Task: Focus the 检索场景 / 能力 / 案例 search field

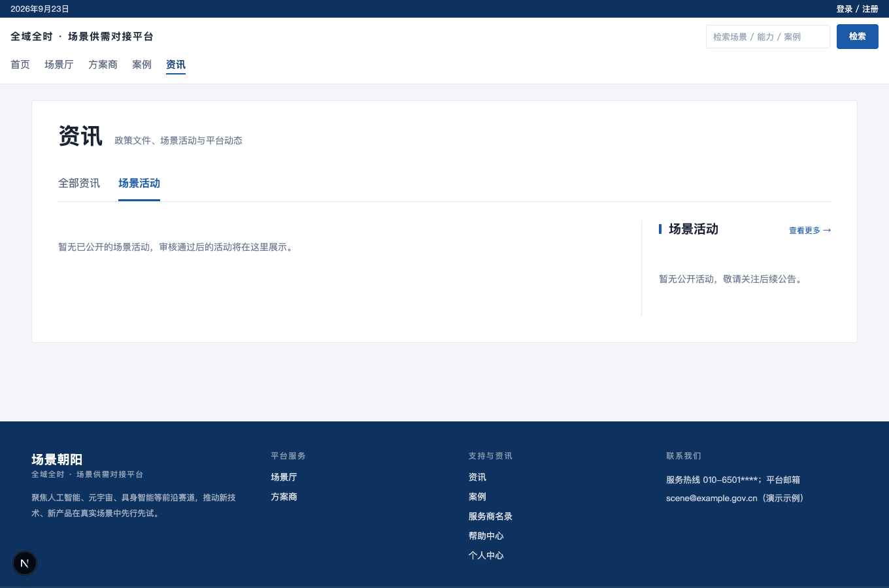Action: (x=767, y=37)
